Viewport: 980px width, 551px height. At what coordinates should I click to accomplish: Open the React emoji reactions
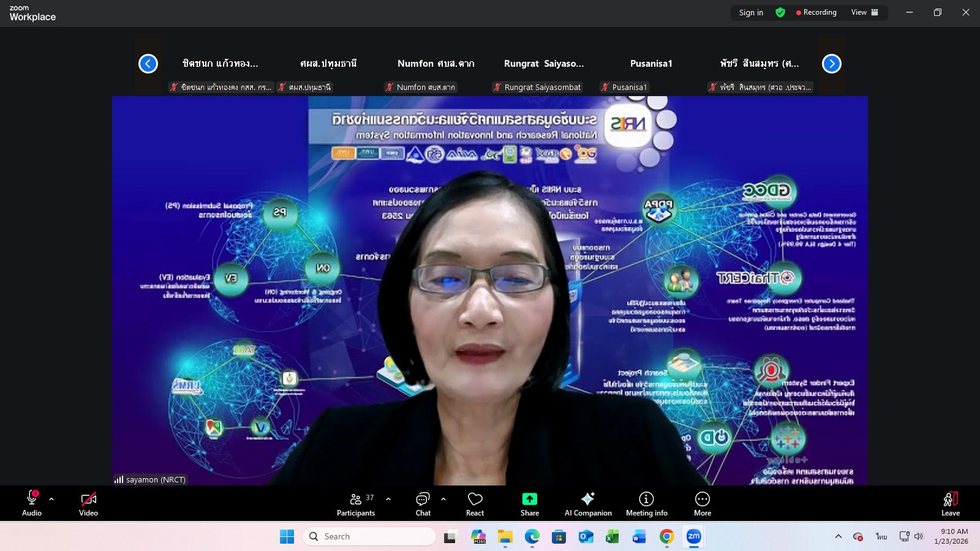(475, 503)
